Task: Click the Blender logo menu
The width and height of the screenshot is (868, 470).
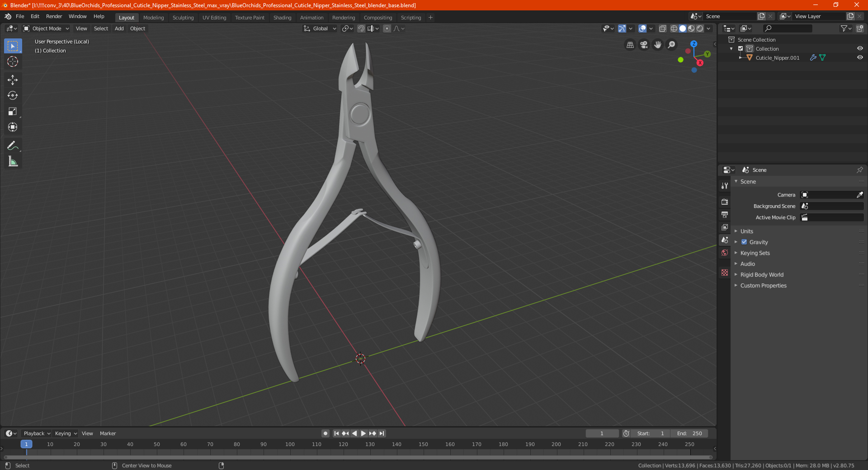Action: click(8, 16)
